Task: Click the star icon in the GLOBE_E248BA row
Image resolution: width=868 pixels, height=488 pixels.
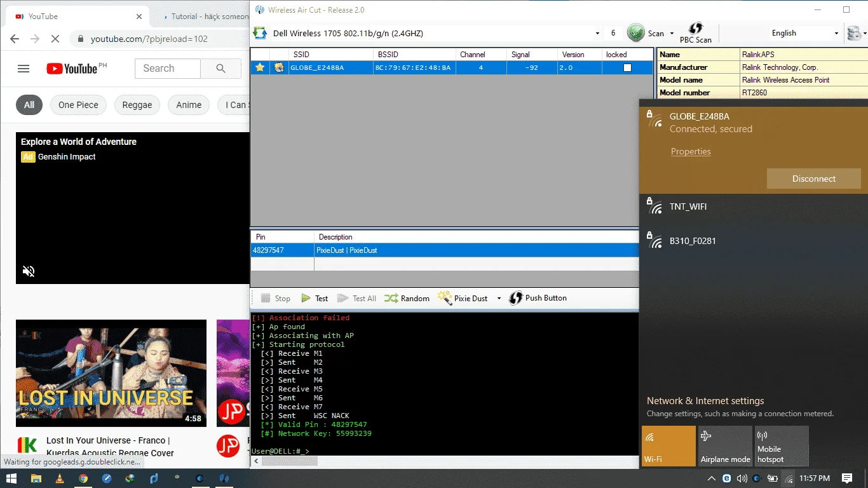Action: [260, 67]
